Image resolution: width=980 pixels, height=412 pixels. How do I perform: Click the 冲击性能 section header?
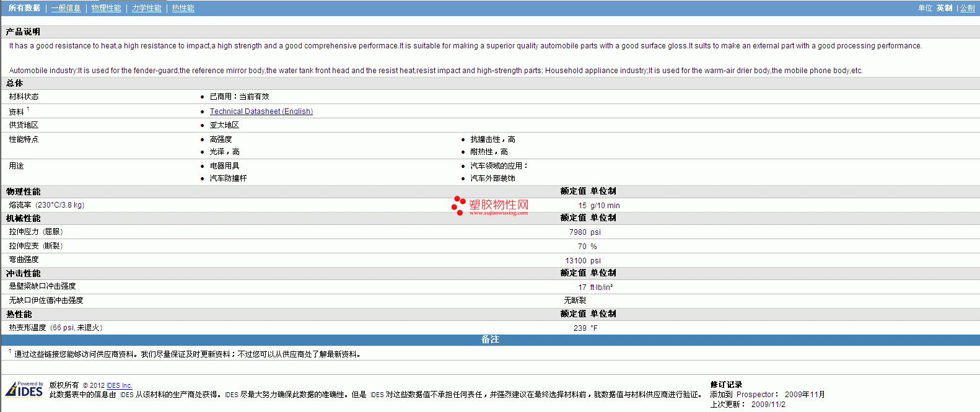pos(23,273)
